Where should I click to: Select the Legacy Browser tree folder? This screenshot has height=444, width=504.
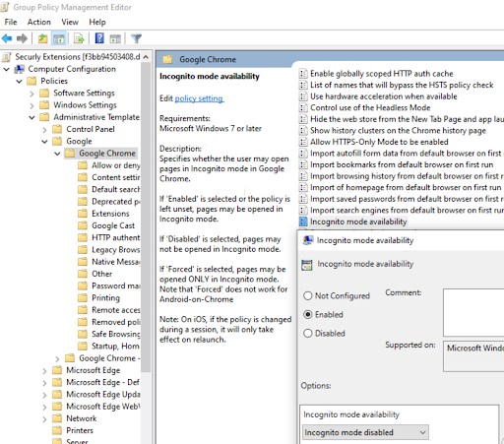tap(115, 250)
